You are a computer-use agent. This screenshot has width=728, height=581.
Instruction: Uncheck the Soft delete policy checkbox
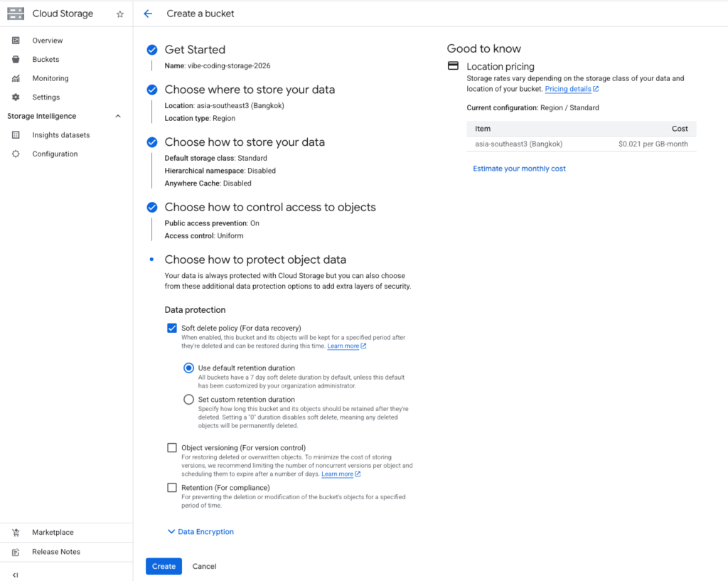point(172,328)
